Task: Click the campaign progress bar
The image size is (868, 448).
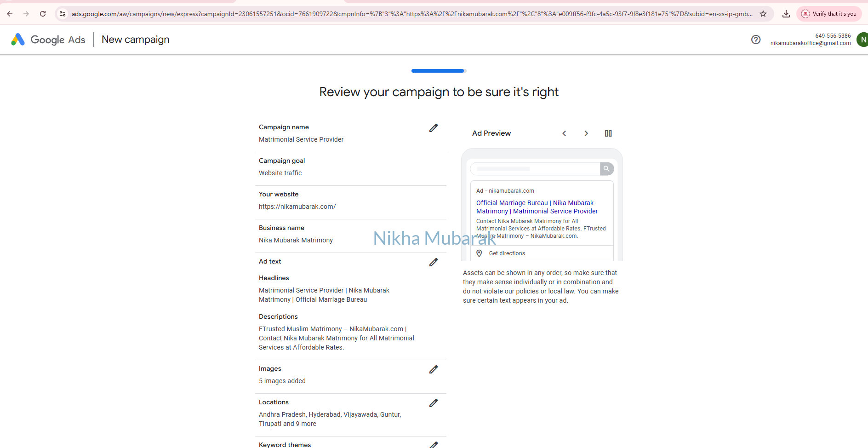Action: click(x=439, y=71)
